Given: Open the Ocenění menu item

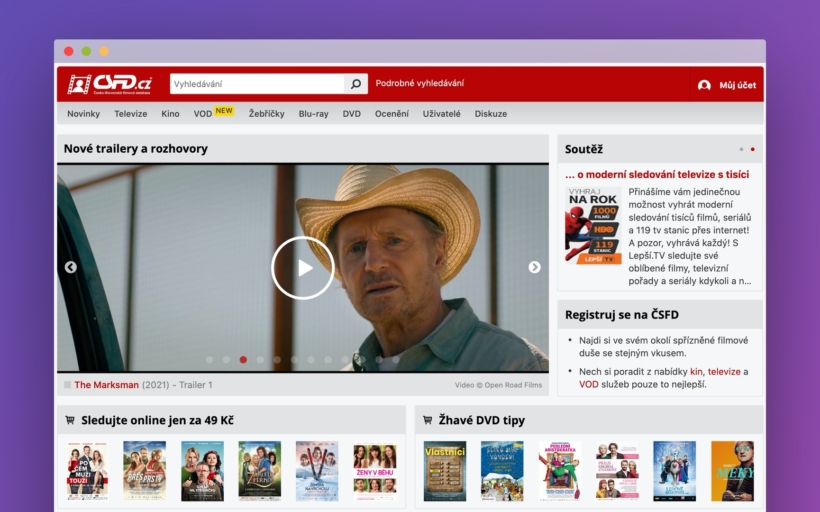Looking at the screenshot, I should click(392, 113).
